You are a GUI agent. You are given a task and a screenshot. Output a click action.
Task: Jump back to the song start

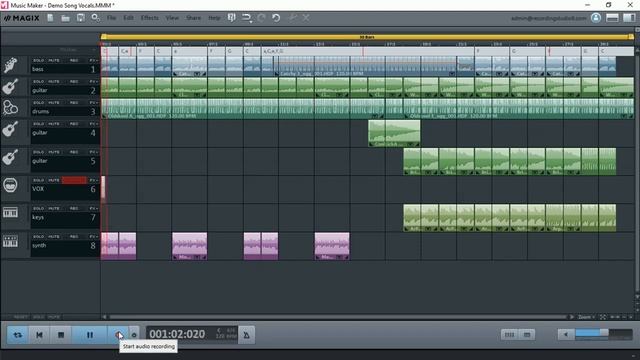(x=39, y=335)
